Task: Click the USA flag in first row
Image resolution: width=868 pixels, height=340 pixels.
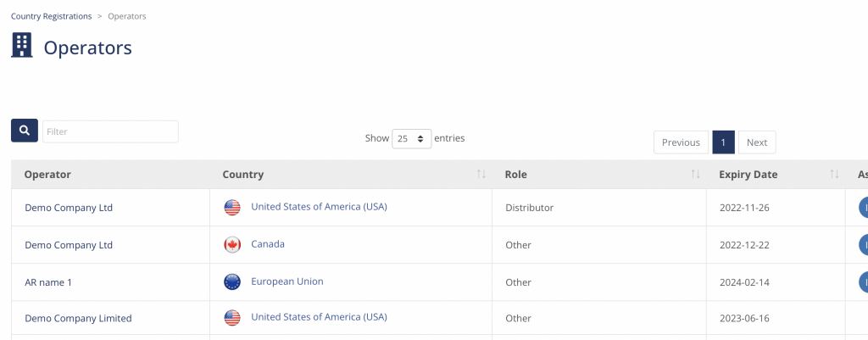Action: 232,208
